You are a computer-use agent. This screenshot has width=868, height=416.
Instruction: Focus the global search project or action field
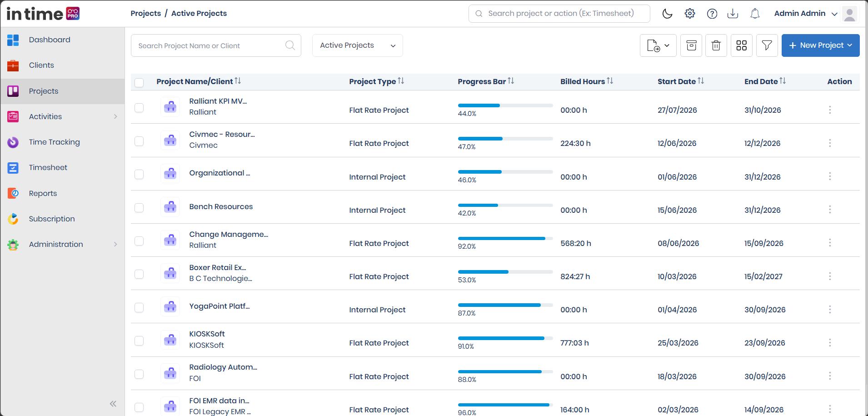click(x=559, y=14)
